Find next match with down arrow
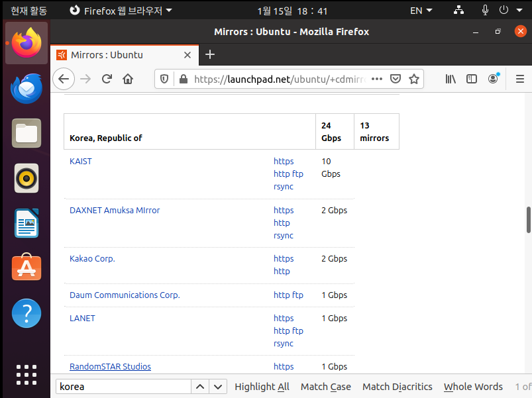 (218, 387)
